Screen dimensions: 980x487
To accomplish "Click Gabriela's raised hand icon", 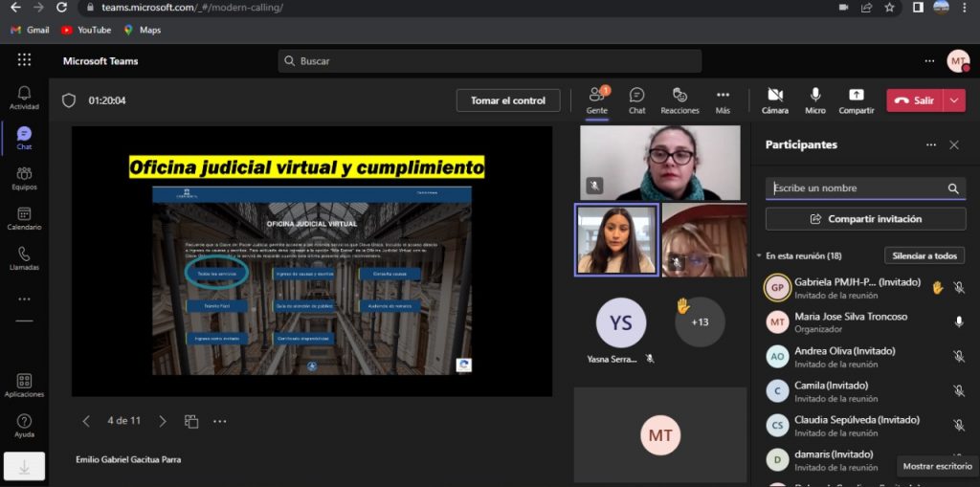I will click(x=938, y=288).
